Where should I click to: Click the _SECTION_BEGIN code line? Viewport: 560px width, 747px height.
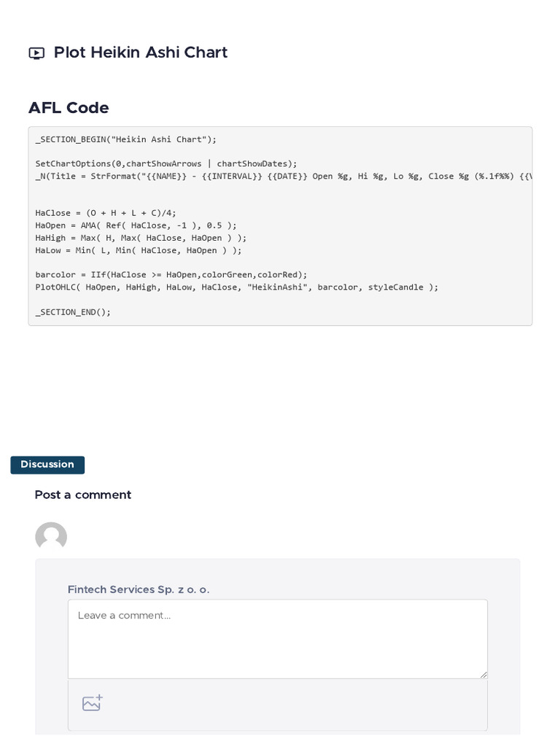(x=125, y=139)
